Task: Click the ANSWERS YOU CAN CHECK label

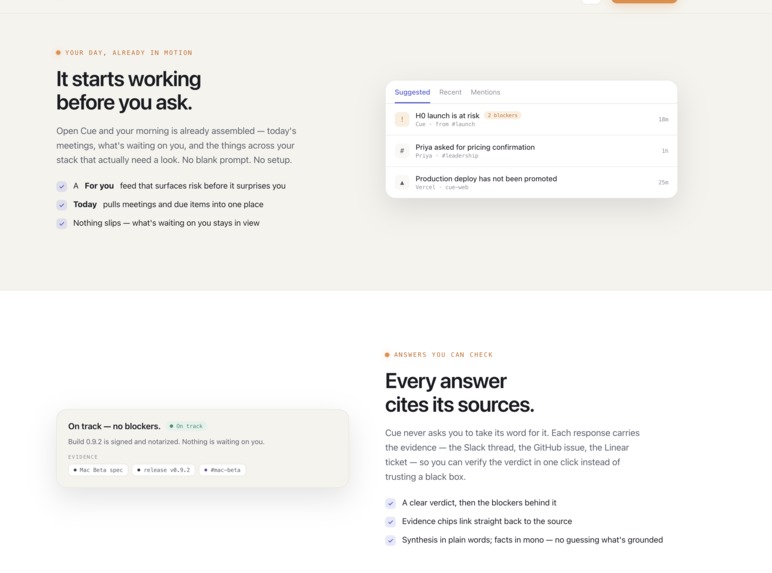Action: 443,354
